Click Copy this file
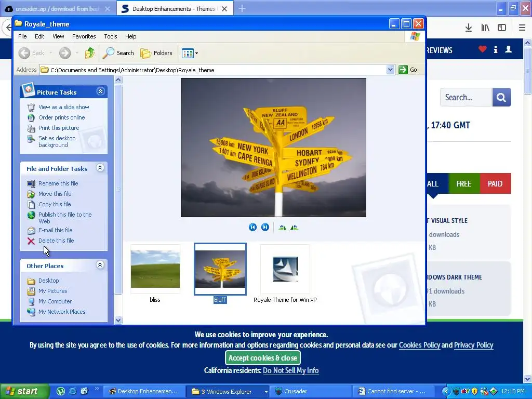The height and width of the screenshot is (399, 532). tap(55, 204)
